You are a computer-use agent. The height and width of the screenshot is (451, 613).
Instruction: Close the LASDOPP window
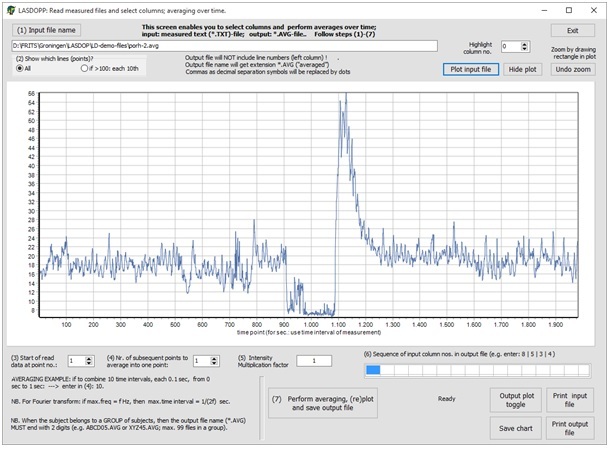(594, 11)
